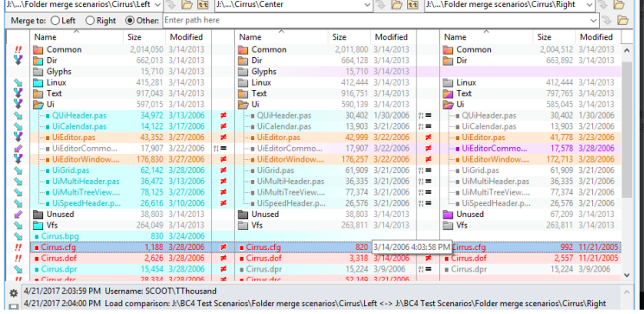Select Merge to Right radio button
The image size is (644, 314).
[x=90, y=21]
